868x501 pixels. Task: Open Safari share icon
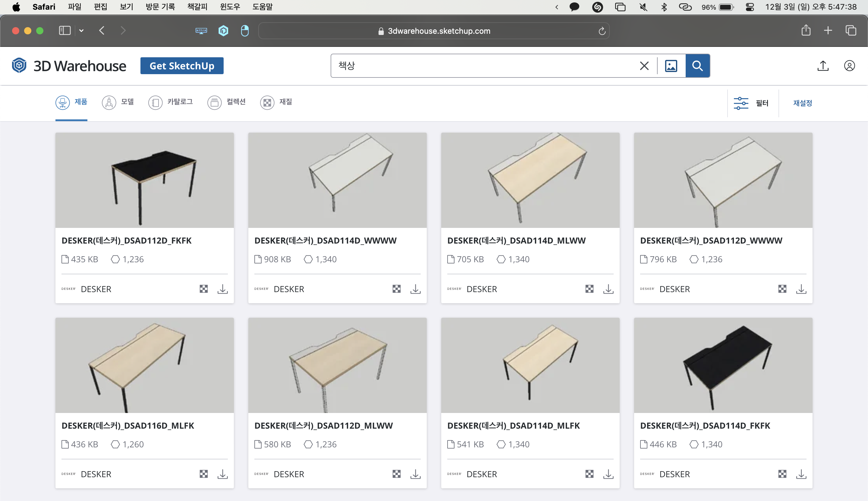coord(806,30)
